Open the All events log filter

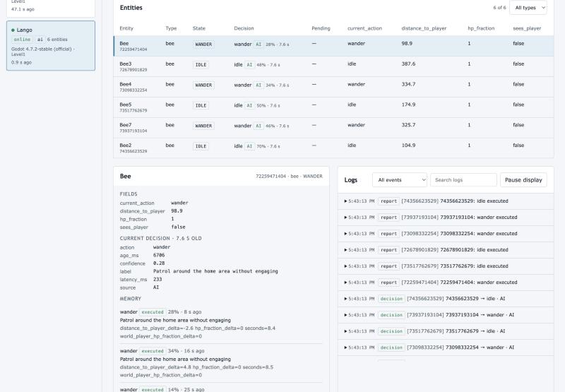[400, 180]
